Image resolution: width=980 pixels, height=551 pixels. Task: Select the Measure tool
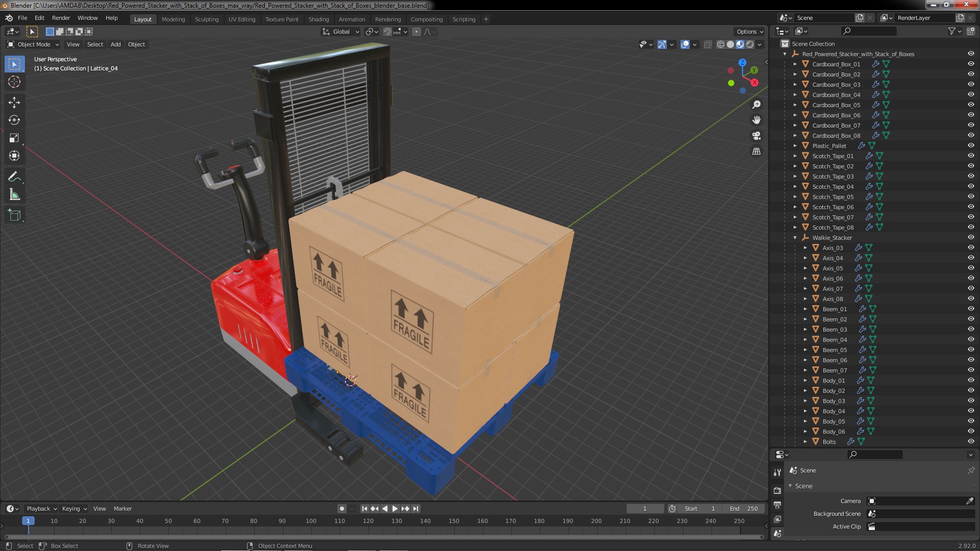[14, 195]
